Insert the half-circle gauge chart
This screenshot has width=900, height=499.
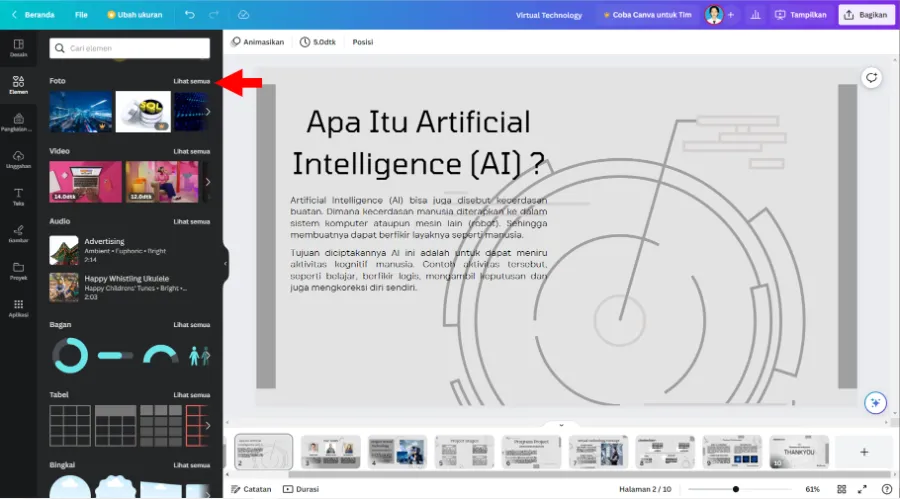tap(160, 354)
